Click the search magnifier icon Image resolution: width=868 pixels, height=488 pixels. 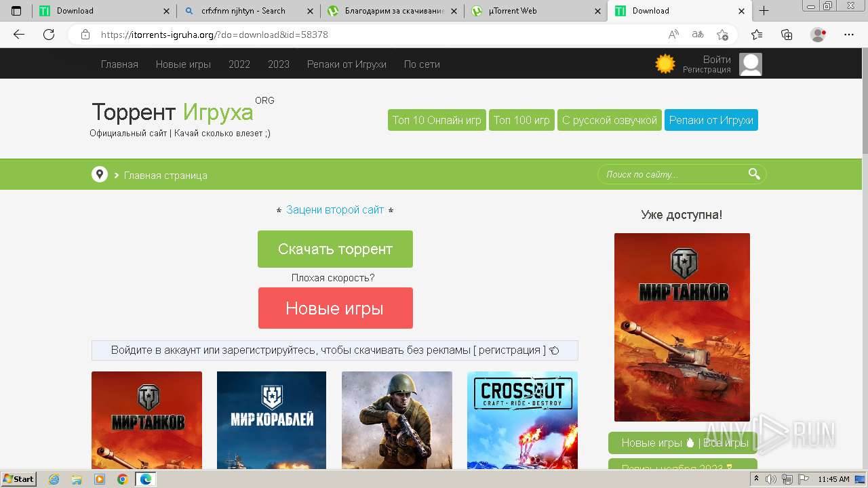tap(754, 174)
